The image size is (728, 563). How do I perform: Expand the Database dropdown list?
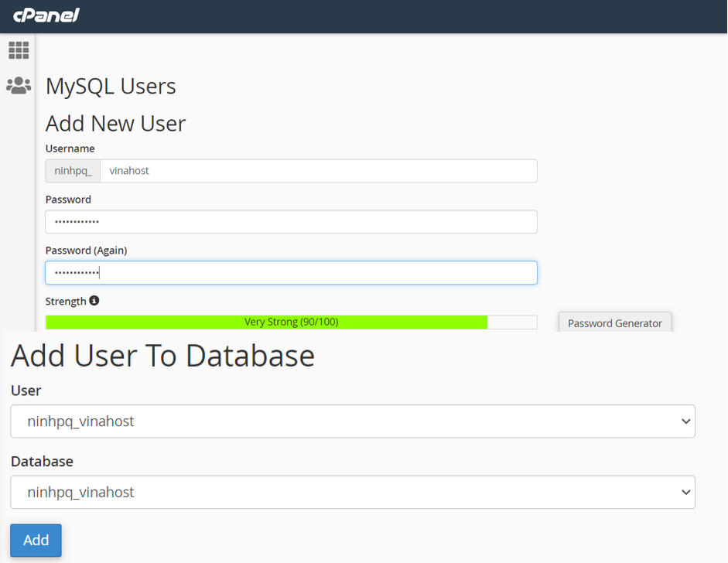353,492
